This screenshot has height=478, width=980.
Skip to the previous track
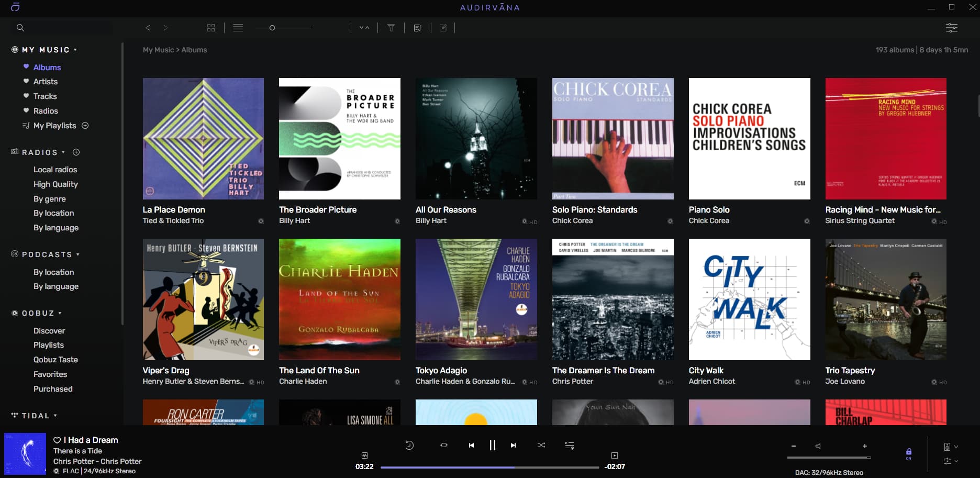tap(471, 445)
